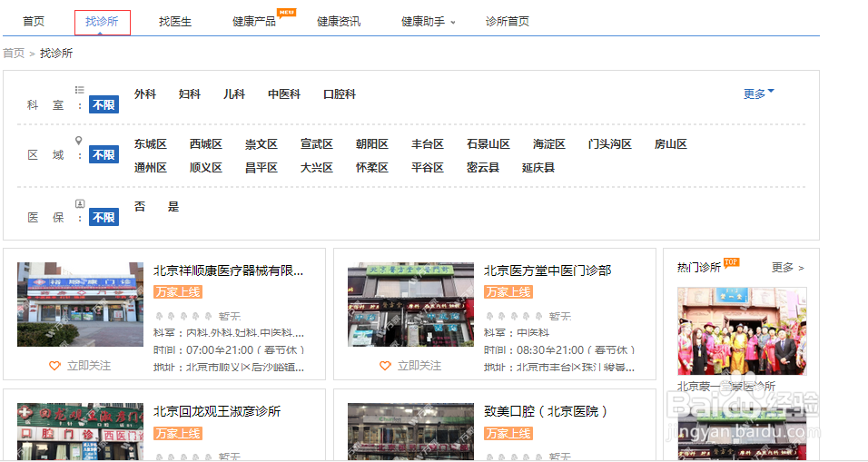Open 北京回龙观王淑彦诊所 storefront photo
This screenshot has width=868, height=462.
point(80,431)
